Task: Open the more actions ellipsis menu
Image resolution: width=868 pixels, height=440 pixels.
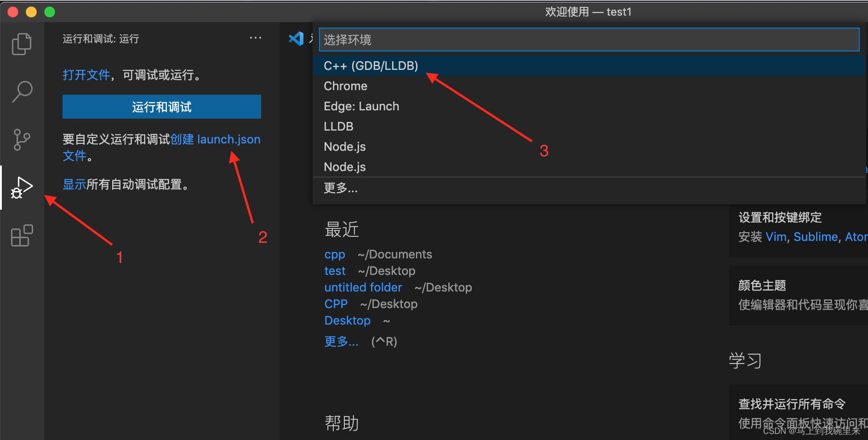Action: pyautogui.click(x=255, y=38)
